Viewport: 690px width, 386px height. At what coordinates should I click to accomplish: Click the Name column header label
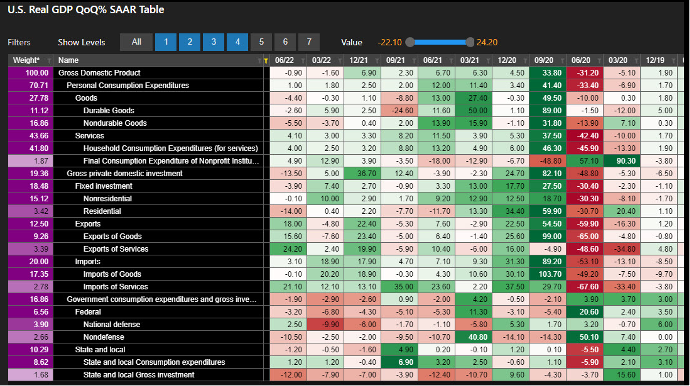(68, 60)
